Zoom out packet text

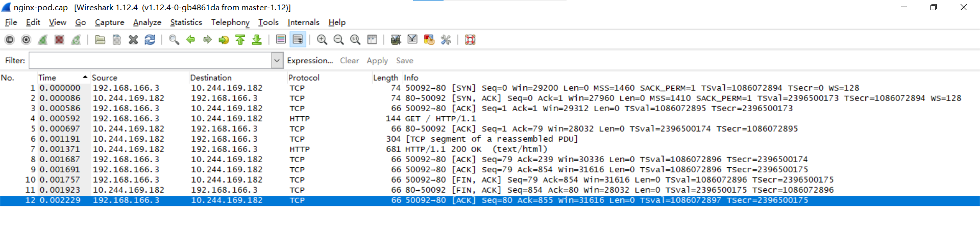(x=338, y=40)
